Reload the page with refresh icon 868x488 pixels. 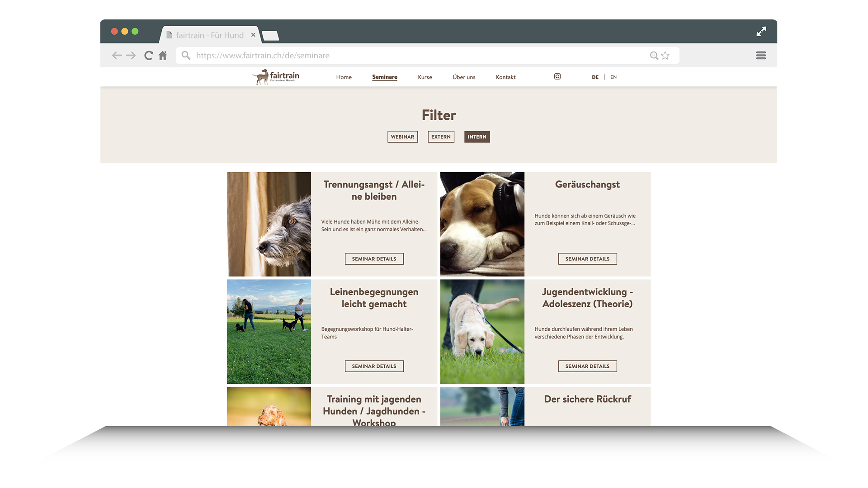click(x=148, y=56)
